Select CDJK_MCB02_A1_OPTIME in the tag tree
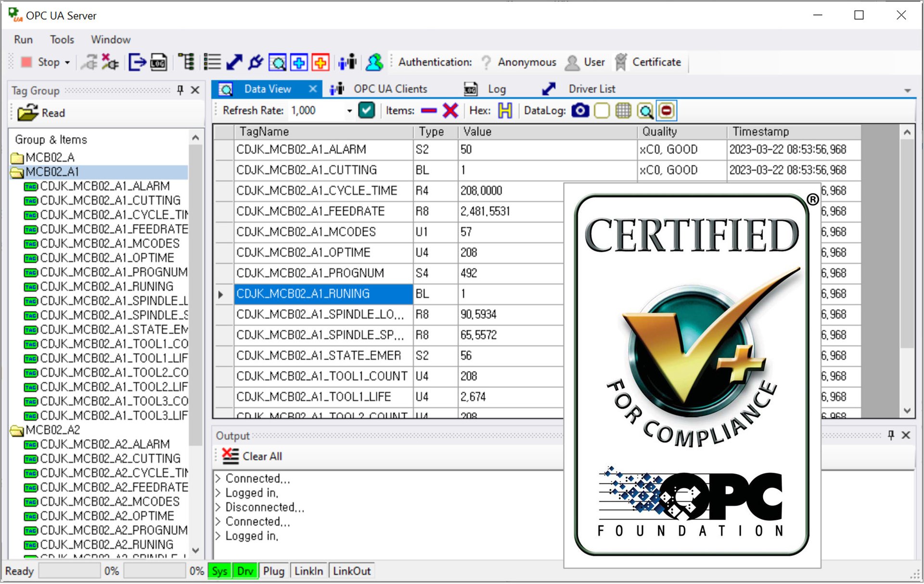 click(107, 258)
